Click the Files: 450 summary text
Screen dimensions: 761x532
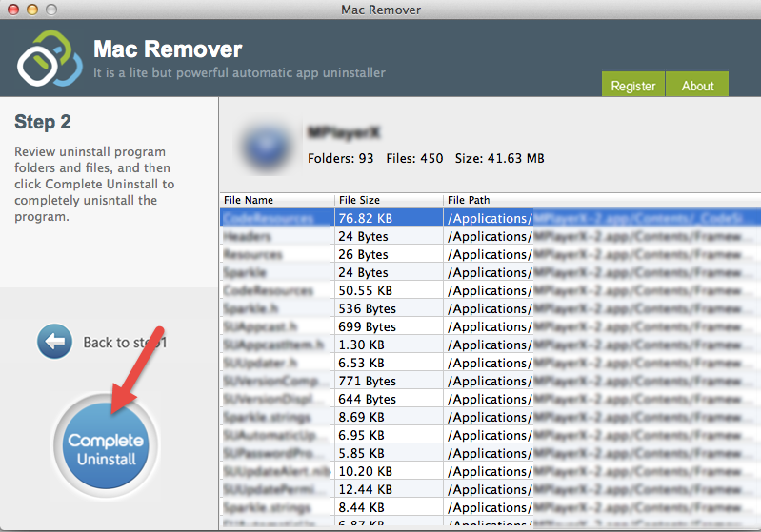tap(414, 158)
